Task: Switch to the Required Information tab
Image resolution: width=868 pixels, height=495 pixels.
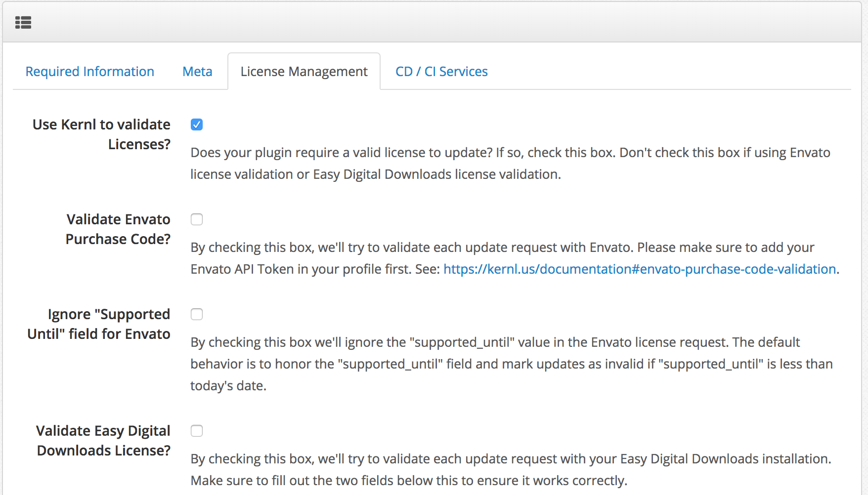Action: 89,71
